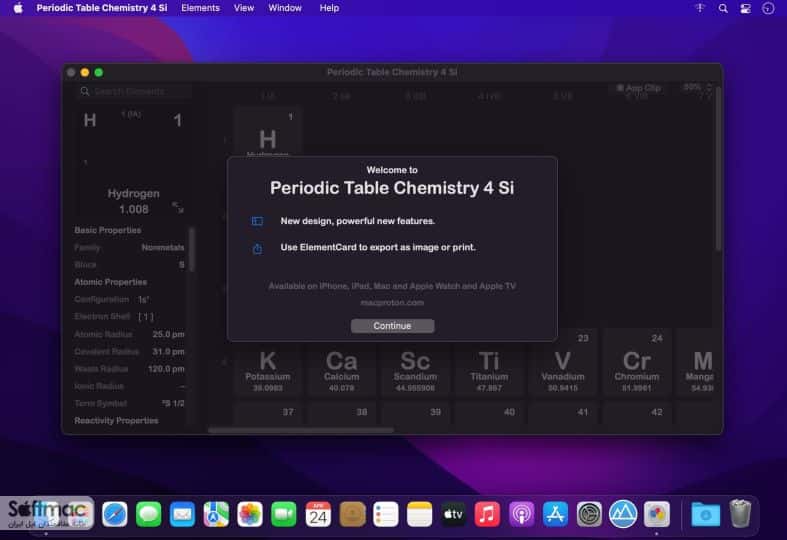Click the Search Elements field
Viewport: 787px width, 540px height.
point(135,91)
